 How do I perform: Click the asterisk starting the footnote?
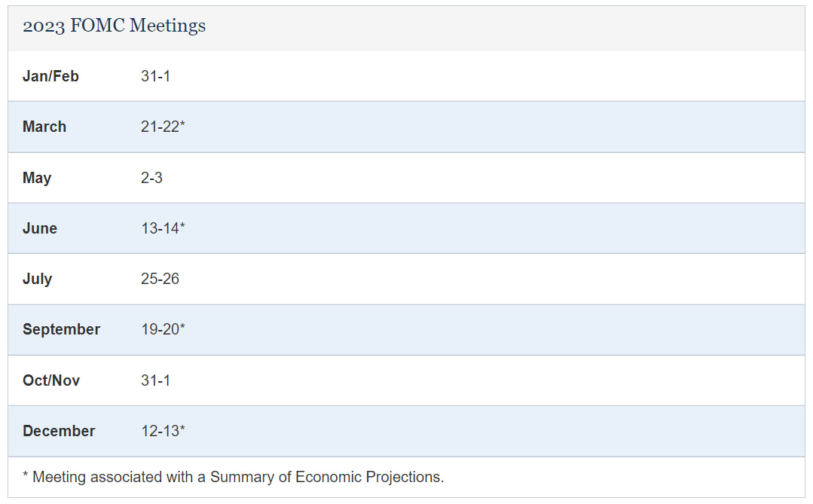[x=26, y=475]
